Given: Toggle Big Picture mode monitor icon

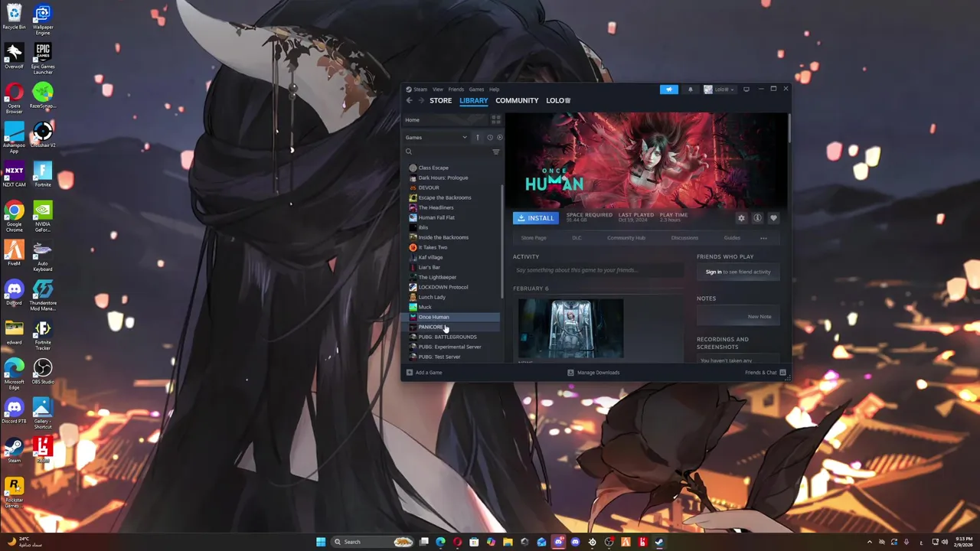Looking at the screenshot, I should click(x=746, y=90).
